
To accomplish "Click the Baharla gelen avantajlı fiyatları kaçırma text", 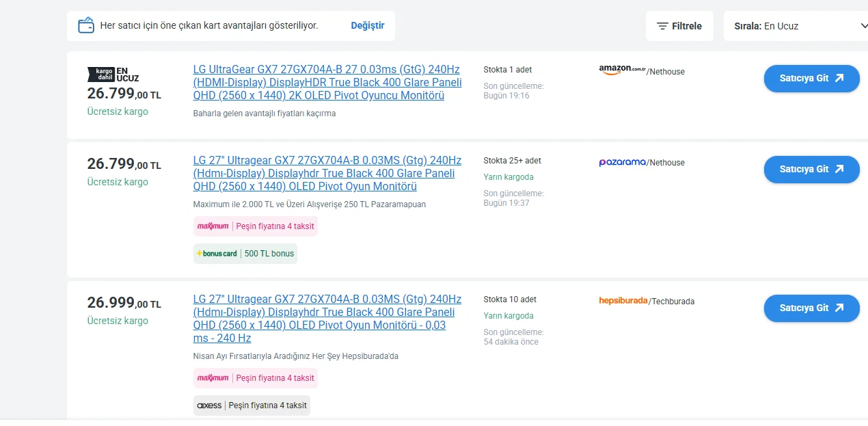I will click(x=265, y=114).
